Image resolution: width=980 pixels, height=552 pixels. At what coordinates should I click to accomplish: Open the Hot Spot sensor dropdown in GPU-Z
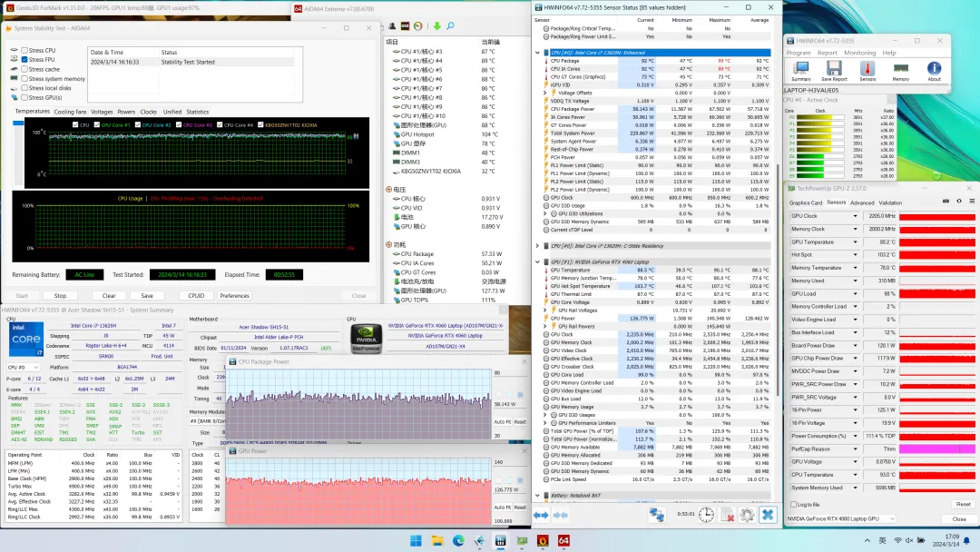click(x=855, y=254)
